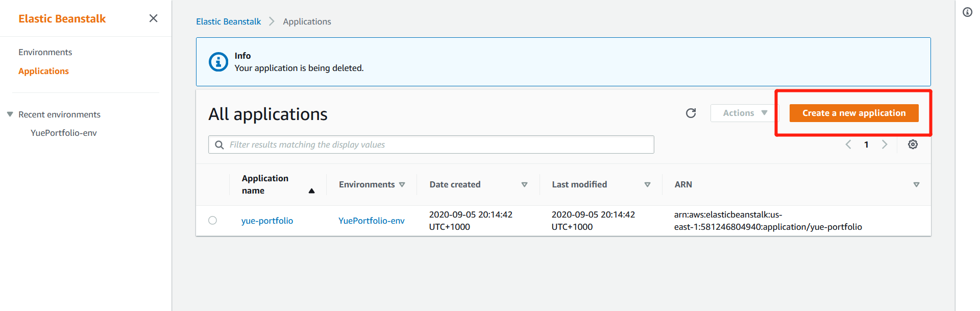This screenshot has height=311, width=980.
Task: Sort by Environments column arrow
Action: (x=402, y=185)
